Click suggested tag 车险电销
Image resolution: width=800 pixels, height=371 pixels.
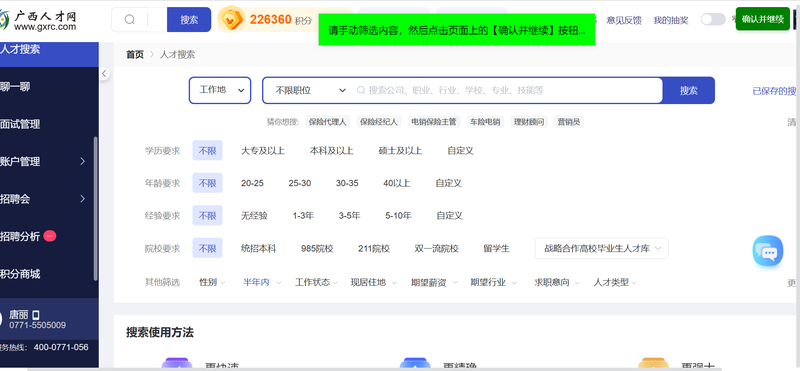(485, 121)
